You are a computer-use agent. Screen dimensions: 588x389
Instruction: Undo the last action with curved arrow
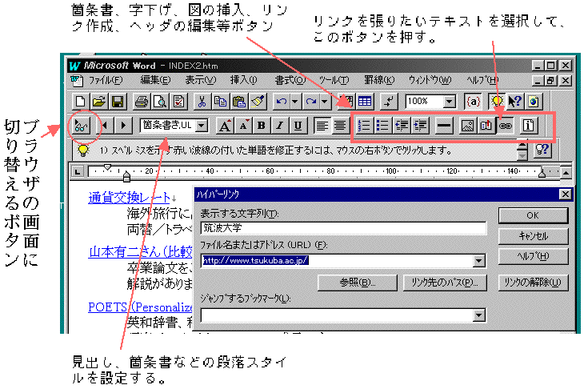(x=282, y=102)
